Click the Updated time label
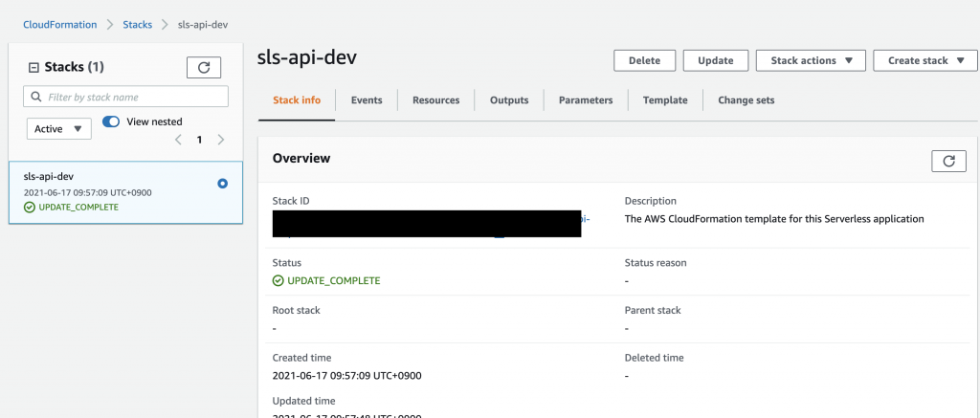This screenshot has height=418, width=980. tap(303, 401)
